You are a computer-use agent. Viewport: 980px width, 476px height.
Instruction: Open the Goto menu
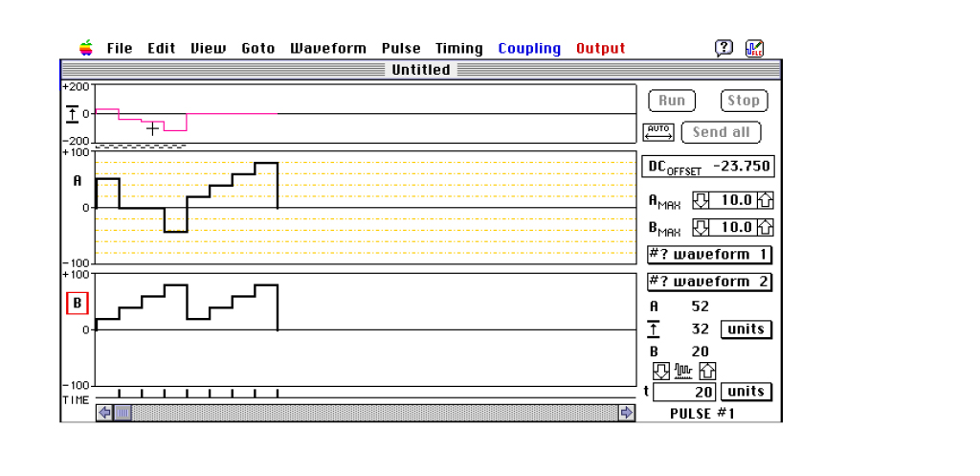(258, 48)
